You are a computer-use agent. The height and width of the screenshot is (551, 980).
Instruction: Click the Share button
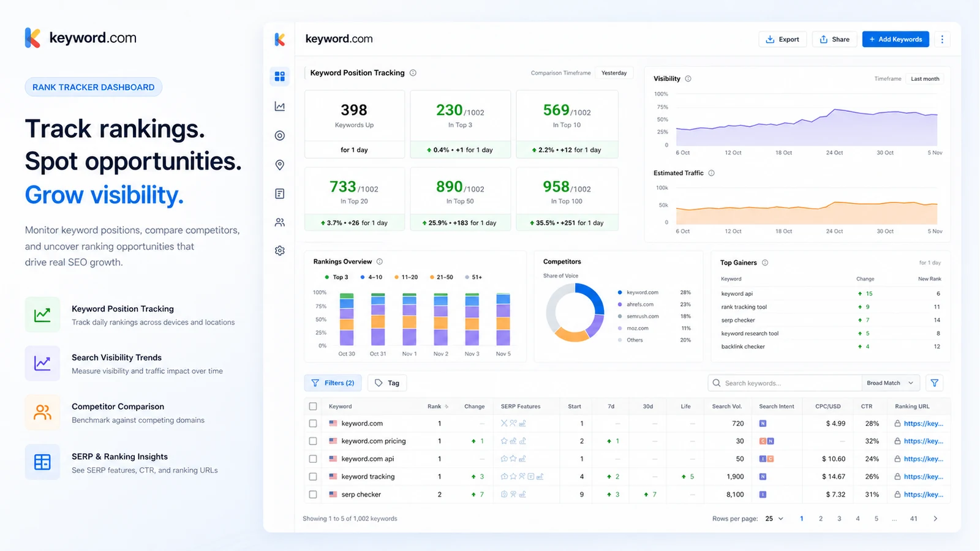[834, 39]
